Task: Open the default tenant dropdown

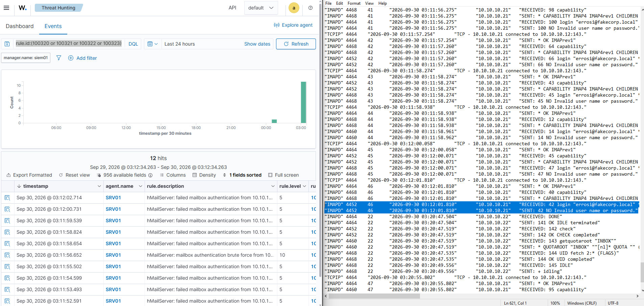Action: [x=261, y=8]
